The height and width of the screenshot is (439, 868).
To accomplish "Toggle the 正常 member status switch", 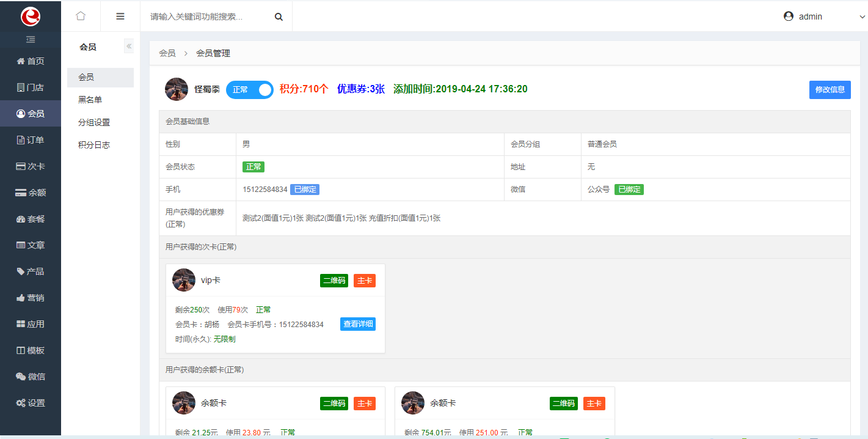I will pos(250,90).
